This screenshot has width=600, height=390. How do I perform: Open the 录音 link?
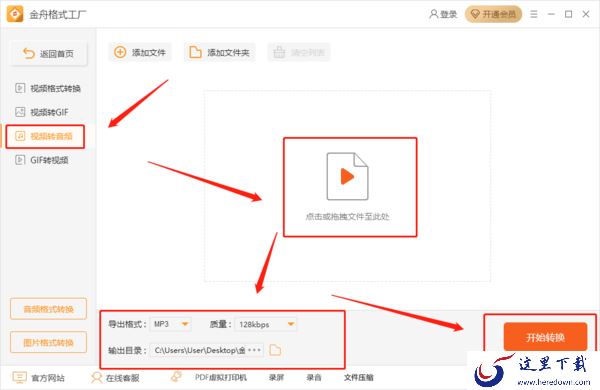(314, 378)
